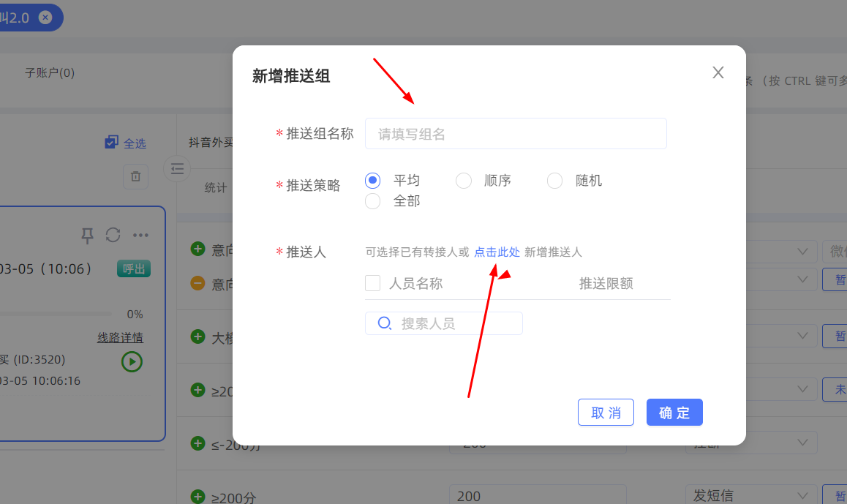This screenshot has width=847, height=504.
Task: Click the 取消 cancel button
Action: (606, 413)
